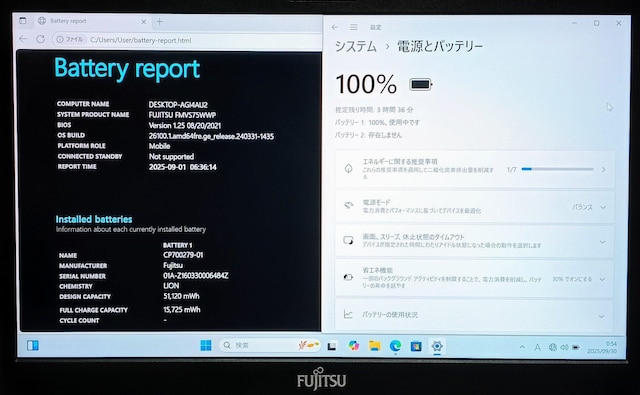Open Microsoft Store from the taskbar
640x395 pixels.
[x=416, y=346]
